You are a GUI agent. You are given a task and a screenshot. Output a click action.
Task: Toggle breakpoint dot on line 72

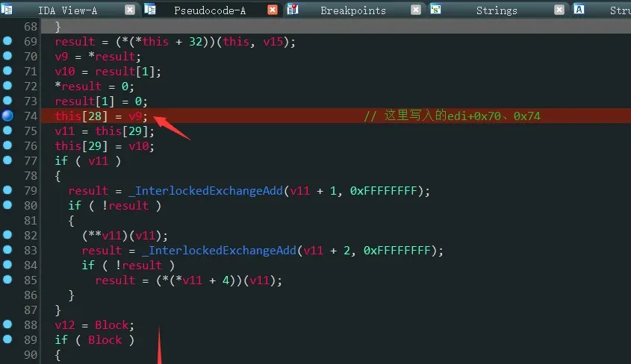pos(7,85)
